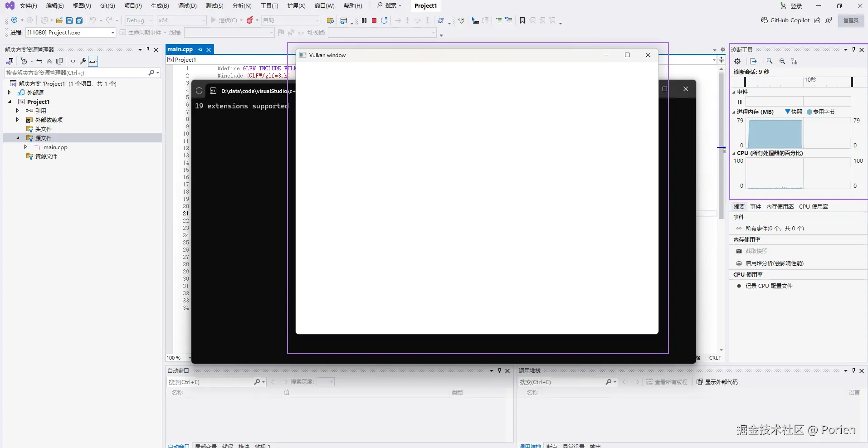This screenshot has width=868, height=448.
Task: Click the 所有事件(0 个, 共 0 个) link
Action: (x=775, y=229)
